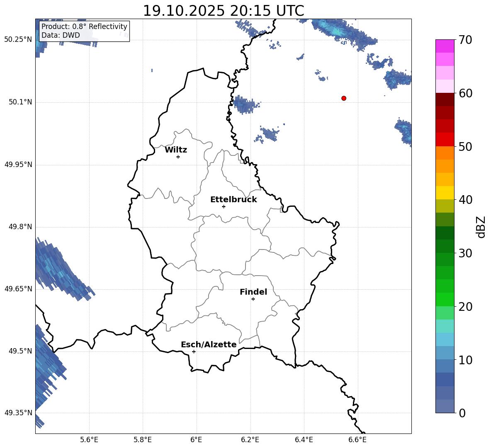Click the 20 value on colorbar
The image size is (491, 448).
point(465,307)
